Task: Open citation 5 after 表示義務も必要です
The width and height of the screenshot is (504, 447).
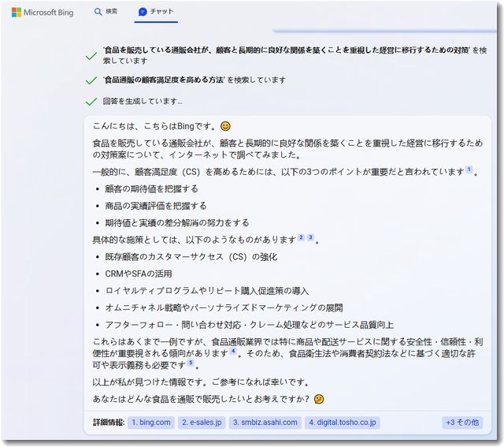Action: (x=190, y=363)
